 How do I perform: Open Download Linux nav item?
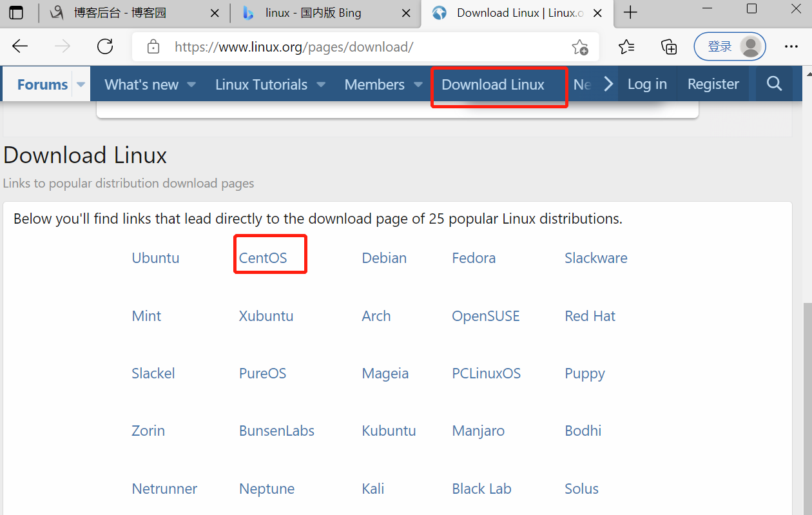pyautogui.click(x=493, y=84)
